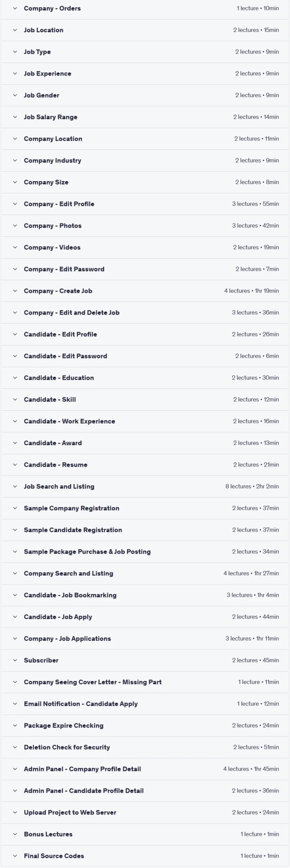Viewport: 290px width, 868px height.
Task: Open the Company - Edit Profile section
Action: 145,204
